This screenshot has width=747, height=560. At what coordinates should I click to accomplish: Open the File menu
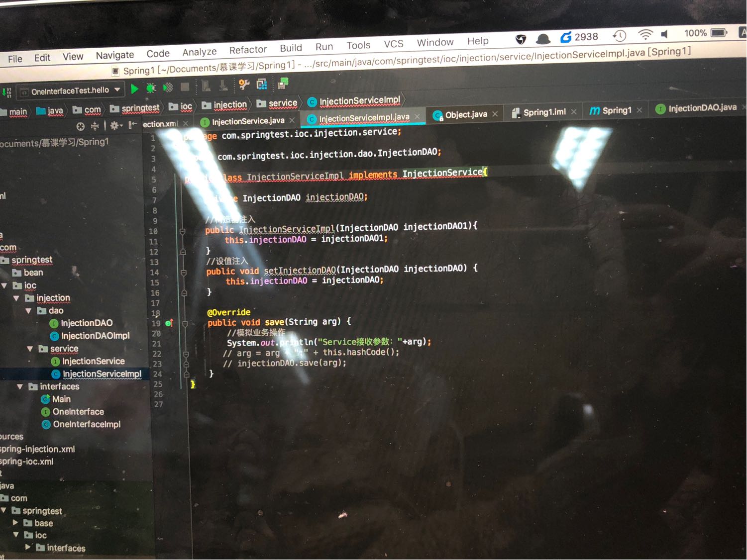pyautogui.click(x=15, y=59)
